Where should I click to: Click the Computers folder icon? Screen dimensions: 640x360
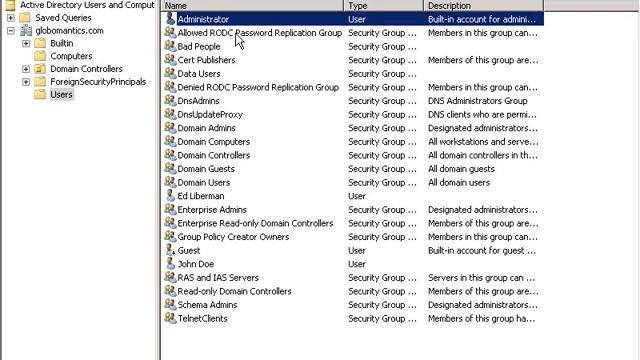click(x=40, y=56)
